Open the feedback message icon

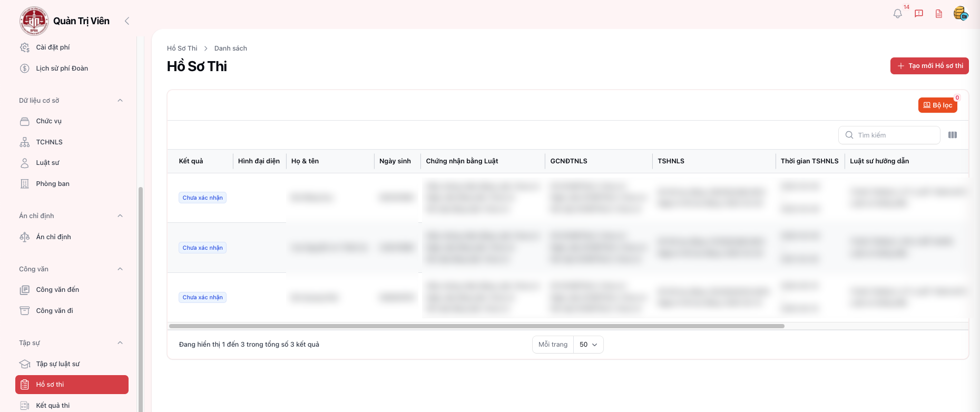pyautogui.click(x=918, y=14)
